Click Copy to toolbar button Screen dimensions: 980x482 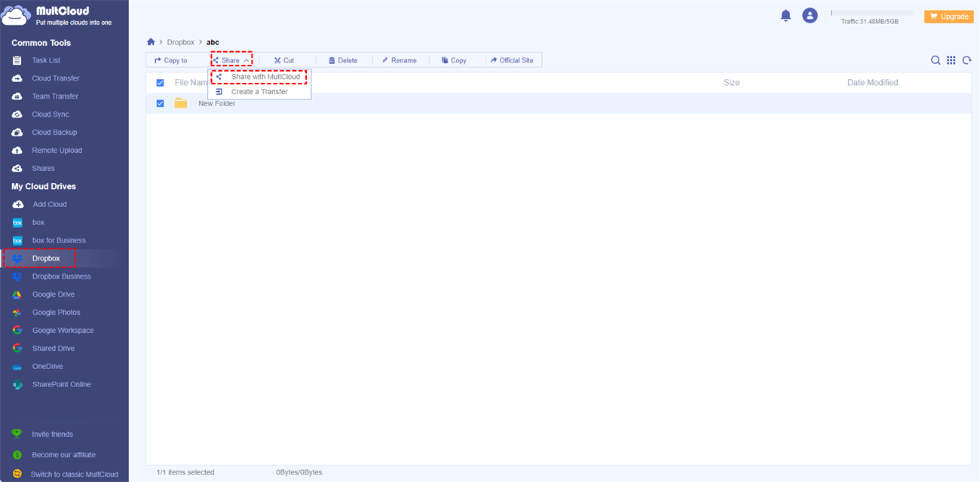tap(171, 60)
